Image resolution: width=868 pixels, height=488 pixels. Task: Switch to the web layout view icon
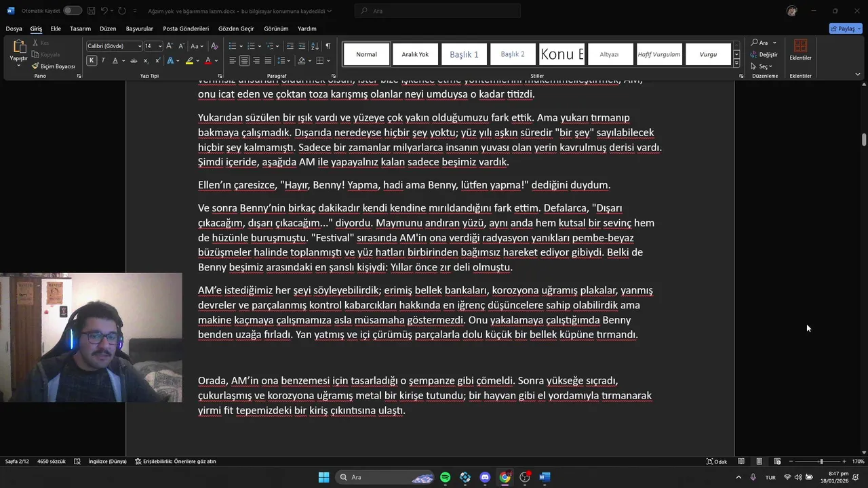click(x=777, y=462)
